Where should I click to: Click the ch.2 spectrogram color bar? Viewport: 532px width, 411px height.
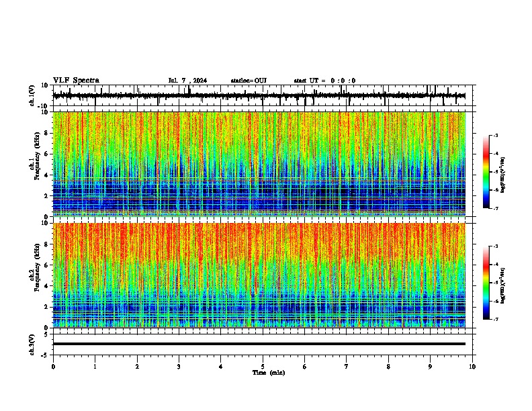pos(486,283)
